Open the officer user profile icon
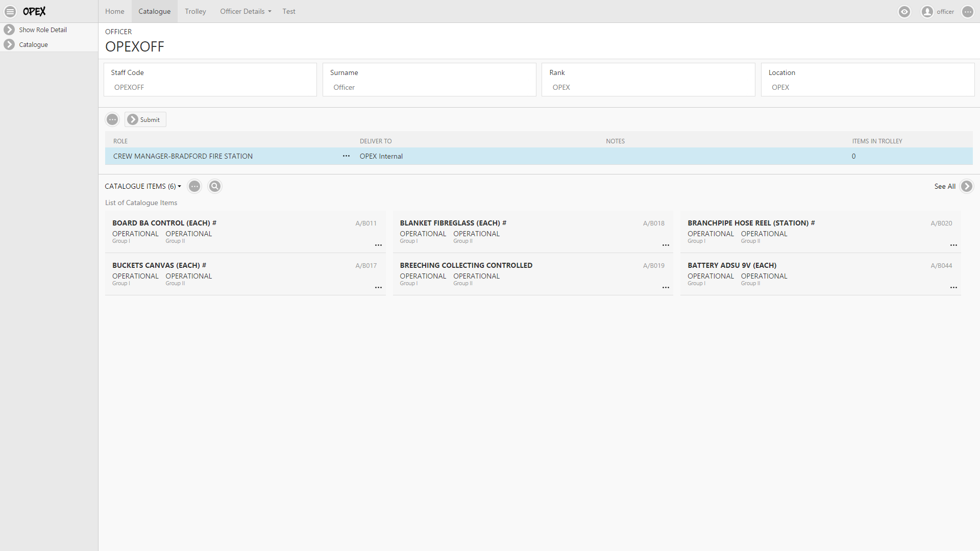The width and height of the screenshot is (980, 551). (927, 12)
